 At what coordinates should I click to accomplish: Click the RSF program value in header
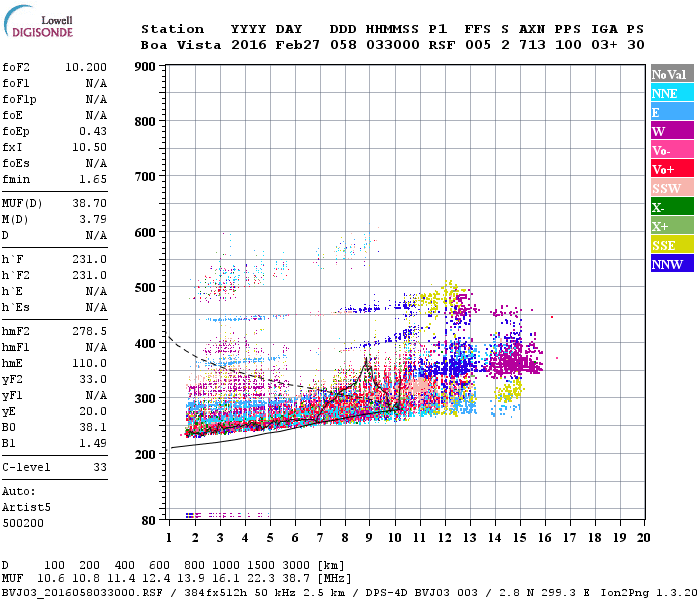pyautogui.click(x=442, y=45)
